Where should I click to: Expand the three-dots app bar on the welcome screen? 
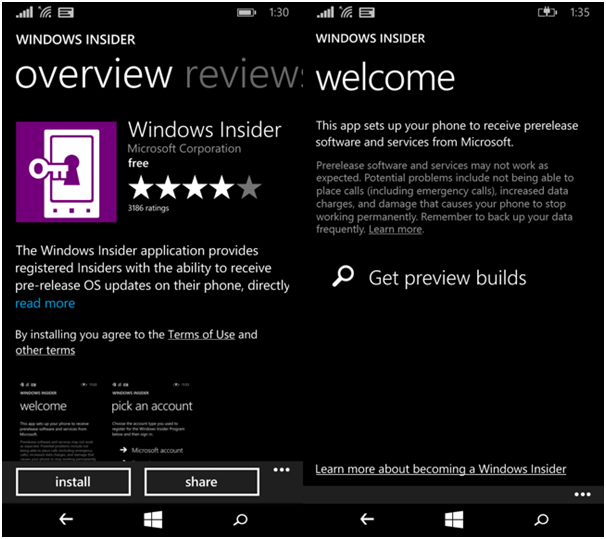pos(582,494)
